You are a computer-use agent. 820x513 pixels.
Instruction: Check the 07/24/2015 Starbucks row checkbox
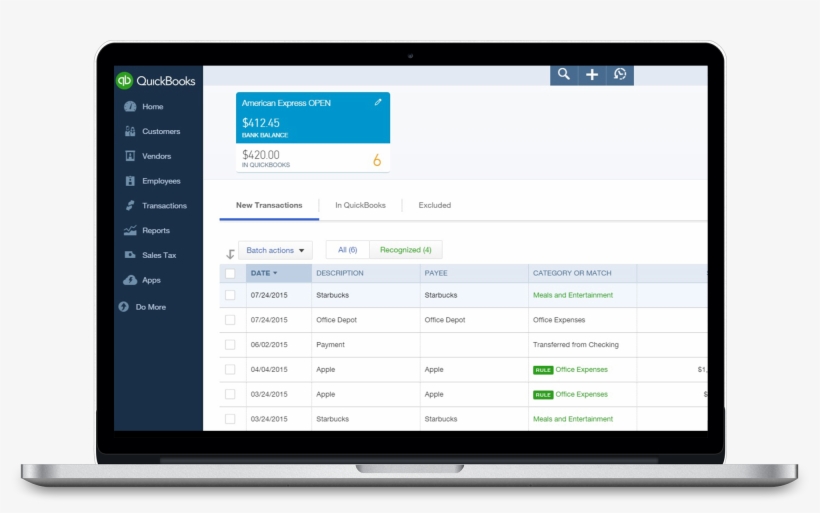pyautogui.click(x=230, y=295)
